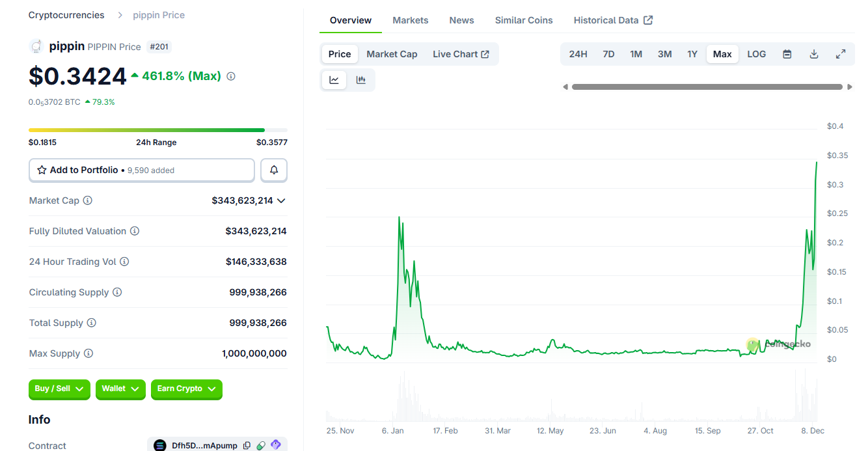The image size is (868, 451).
Task: Switch to the Markets tab
Action: pyautogui.click(x=410, y=20)
